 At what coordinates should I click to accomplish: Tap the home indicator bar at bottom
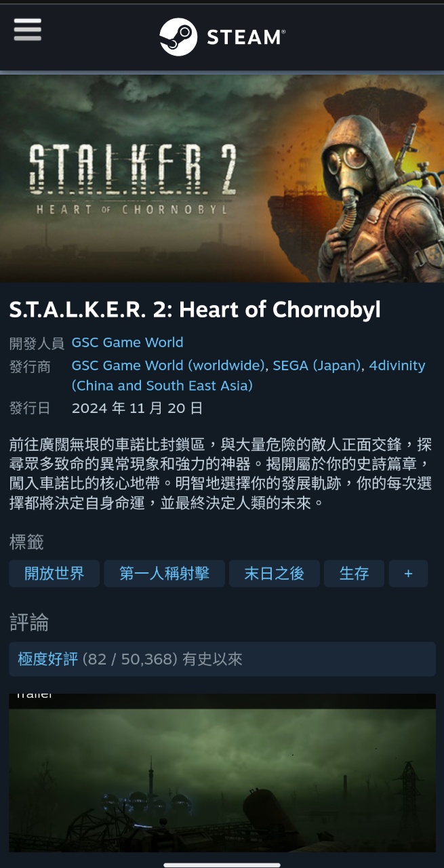tap(222, 865)
